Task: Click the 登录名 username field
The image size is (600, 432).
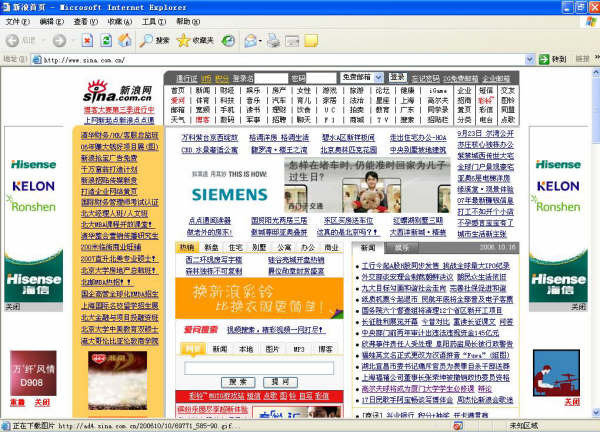Action: click(x=271, y=78)
